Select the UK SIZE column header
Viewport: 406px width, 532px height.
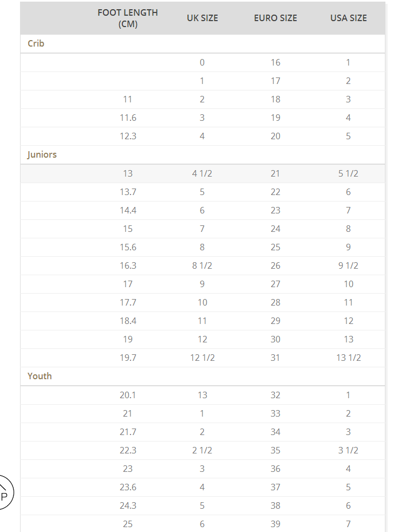coord(202,18)
